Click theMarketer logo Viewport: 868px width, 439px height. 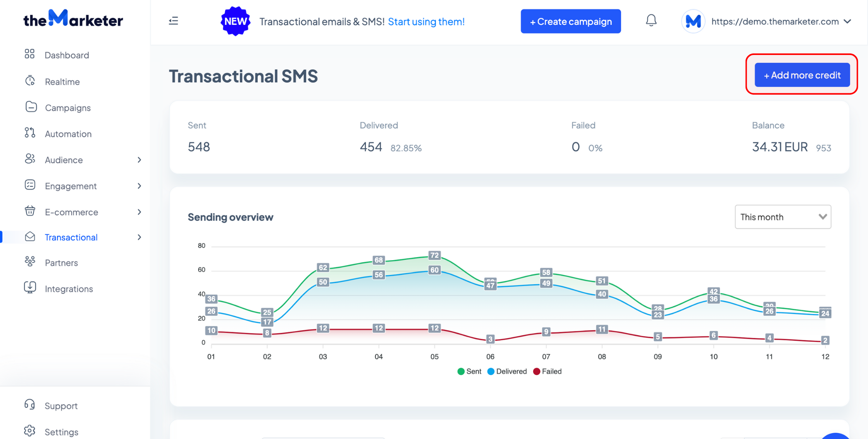(73, 19)
